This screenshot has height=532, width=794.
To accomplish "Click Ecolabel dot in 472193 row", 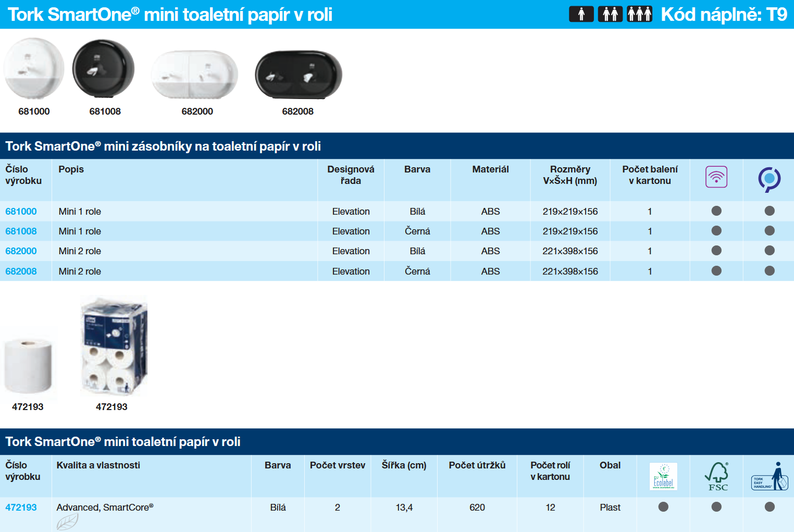I will [x=663, y=506].
